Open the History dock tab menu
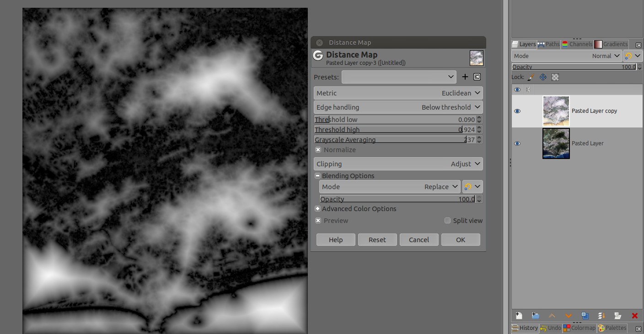 pyautogui.click(x=638, y=329)
